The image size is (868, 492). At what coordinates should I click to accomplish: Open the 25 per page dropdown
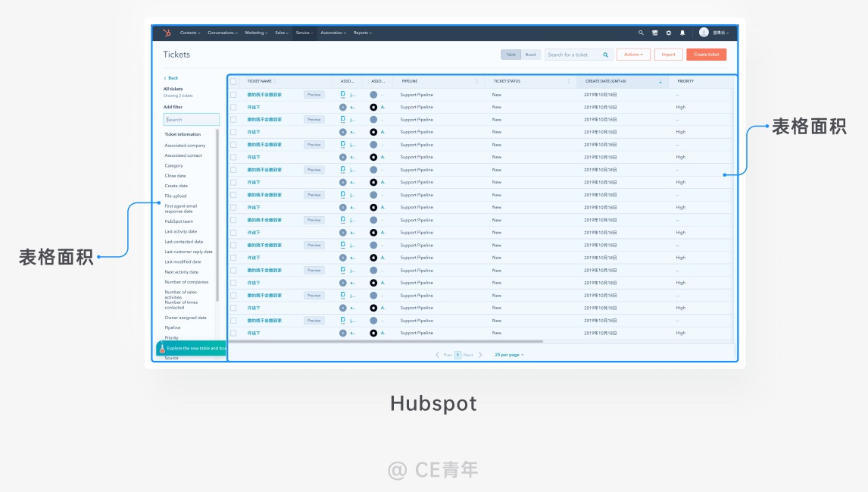pyautogui.click(x=509, y=355)
